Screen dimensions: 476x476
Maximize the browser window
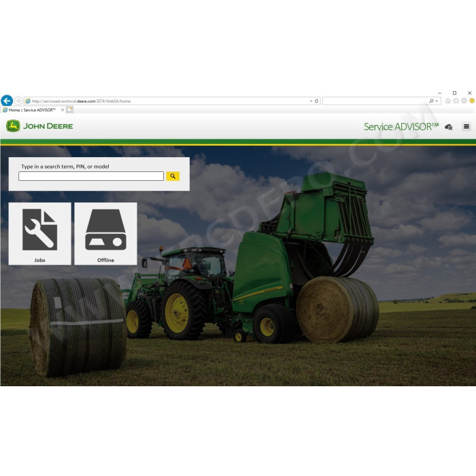[454, 93]
